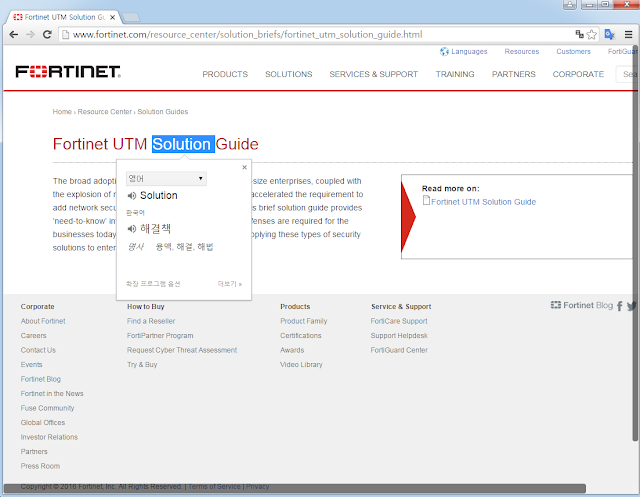Image resolution: width=640 pixels, height=497 pixels.
Task: Open Fuse Community link
Action: click(47, 408)
